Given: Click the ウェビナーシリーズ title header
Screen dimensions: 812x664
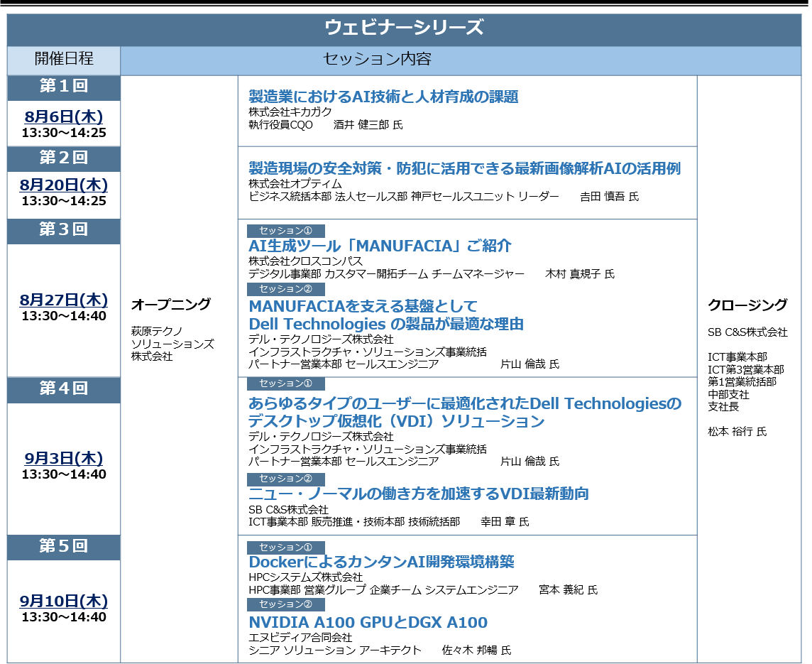Looking at the screenshot, I should (404, 28).
